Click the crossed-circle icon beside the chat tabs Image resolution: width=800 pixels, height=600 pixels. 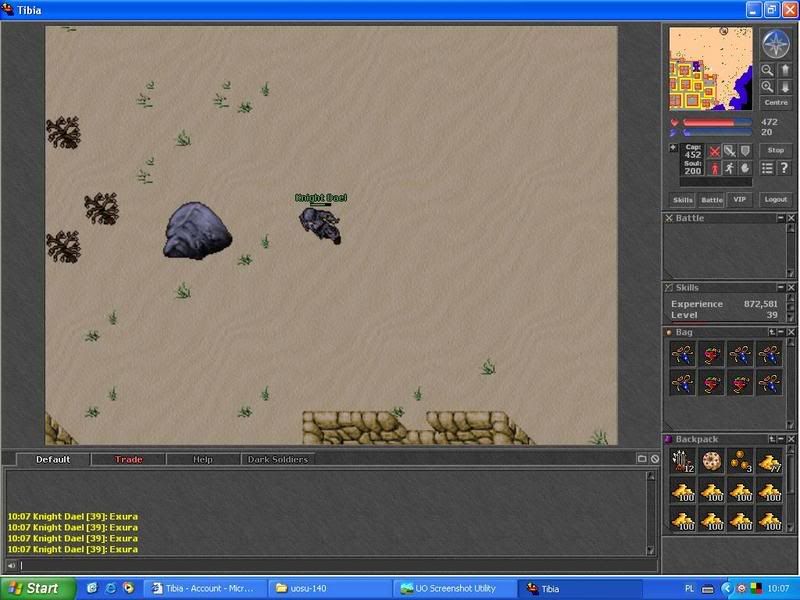click(x=655, y=459)
